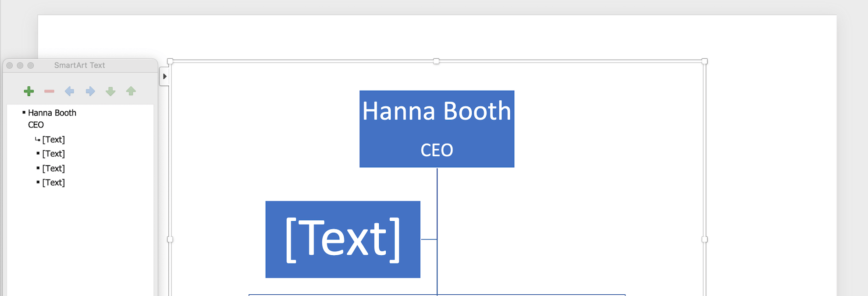Add a new shape with the green plus icon
868x296 pixels.
29,91
